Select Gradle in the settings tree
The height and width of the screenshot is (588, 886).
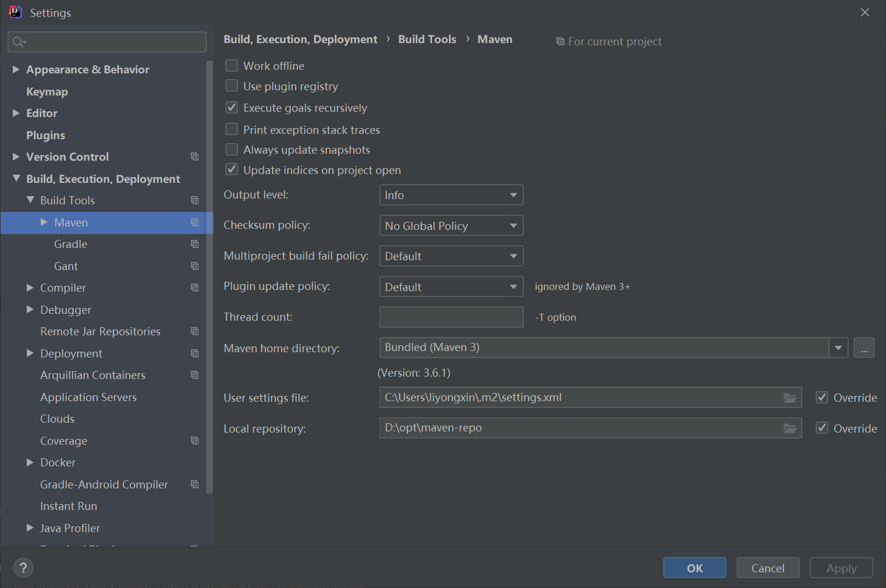70,244
